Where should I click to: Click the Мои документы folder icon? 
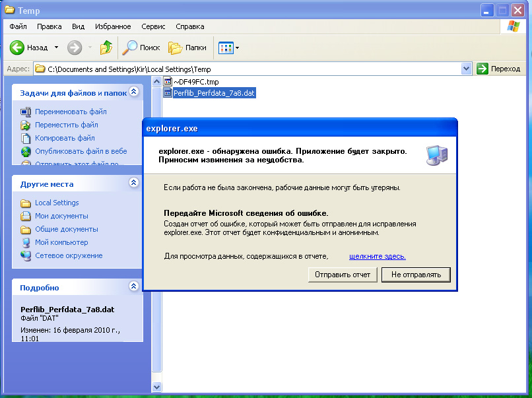click(26, 216)
